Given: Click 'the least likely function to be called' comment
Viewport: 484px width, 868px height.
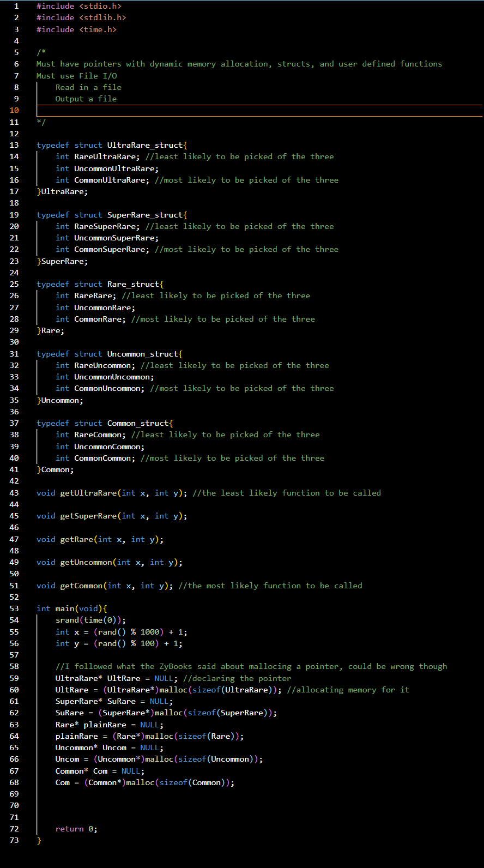Looking at the screenshot, I should 287,493.
